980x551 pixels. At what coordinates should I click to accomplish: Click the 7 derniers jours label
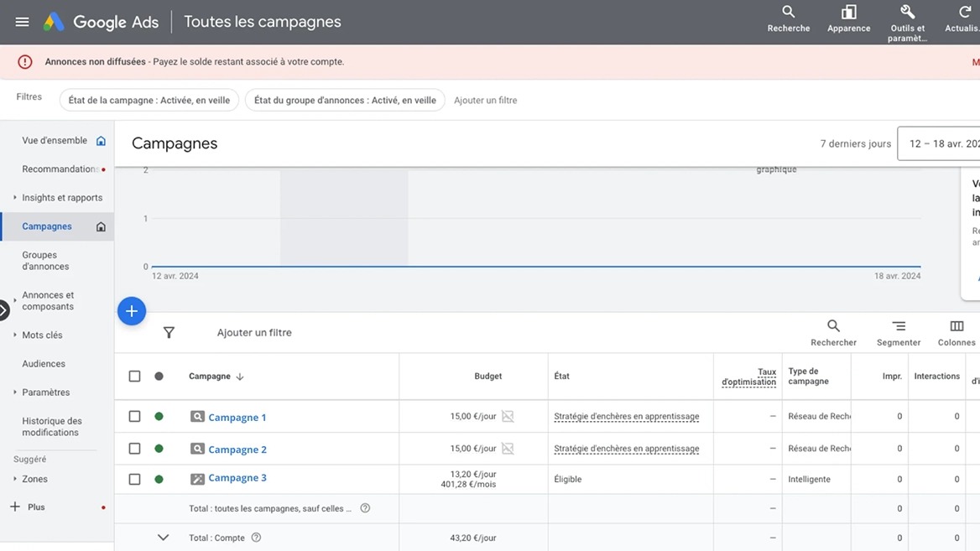[856, 143]
